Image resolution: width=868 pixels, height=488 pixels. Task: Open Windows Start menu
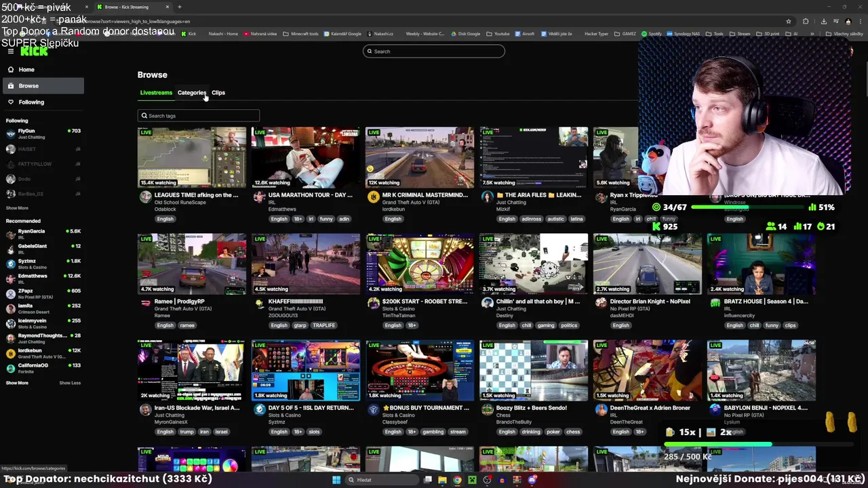(x=336, y=480)
